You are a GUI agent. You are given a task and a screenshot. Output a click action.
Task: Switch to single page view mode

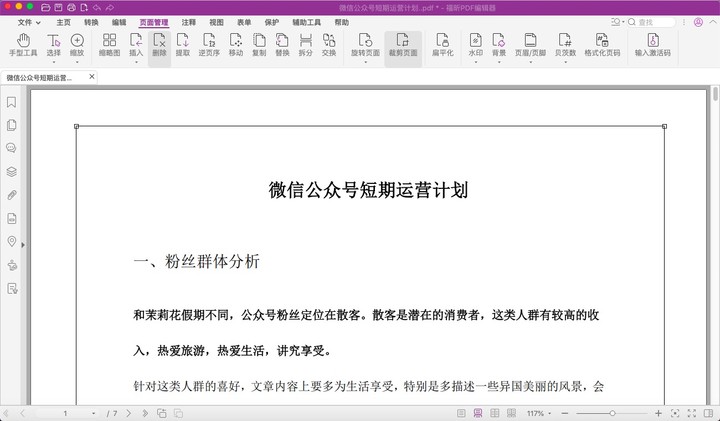(463, 413)
